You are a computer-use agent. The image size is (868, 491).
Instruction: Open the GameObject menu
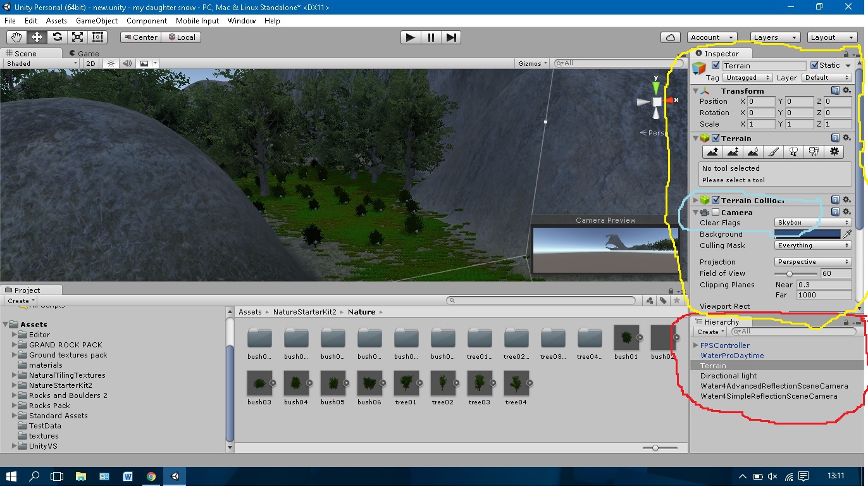(x=97, y=20)
